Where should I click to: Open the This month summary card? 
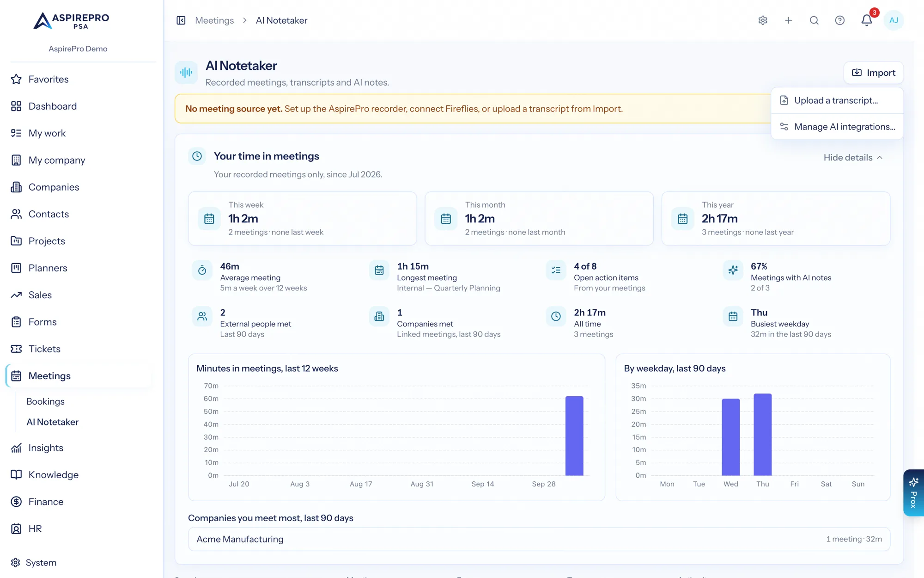539,218
